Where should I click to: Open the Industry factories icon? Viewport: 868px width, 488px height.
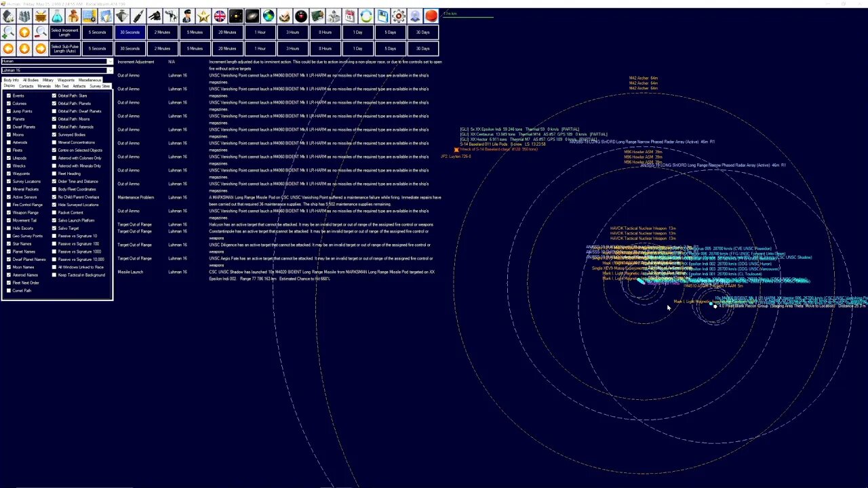tap(24, 16)
